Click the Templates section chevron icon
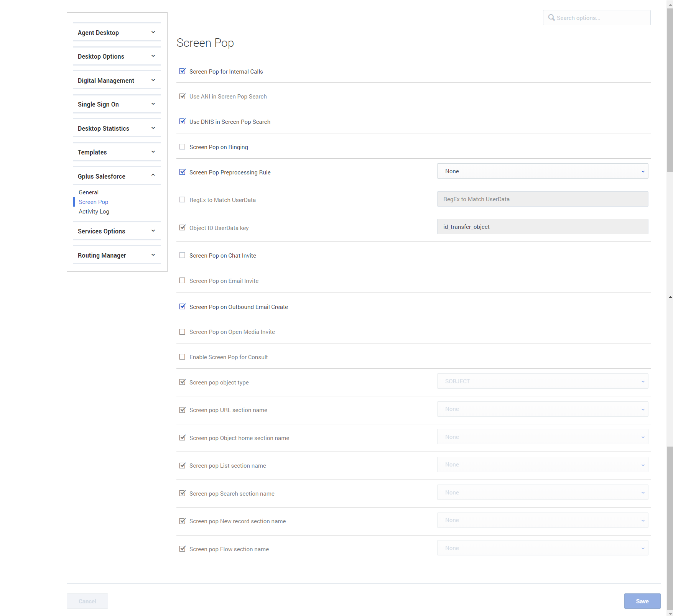Image resolution: width=673 pixels, height=616 pixels. coord(153,152)
